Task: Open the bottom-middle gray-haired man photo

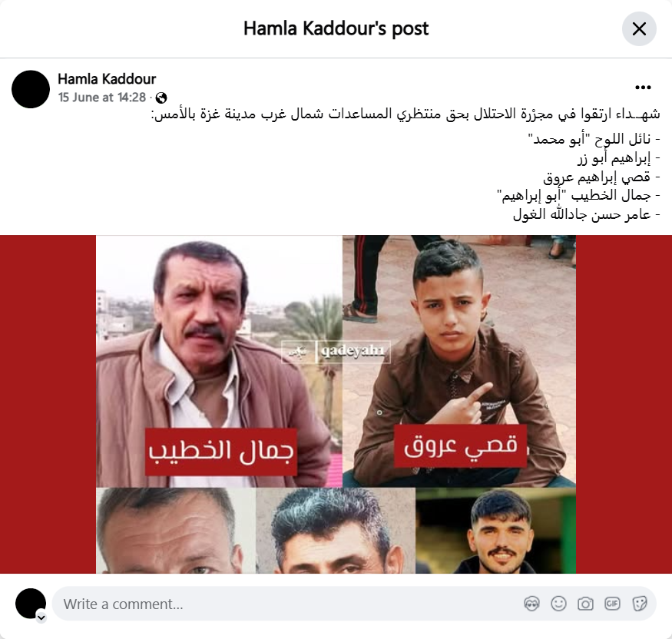Action: click(336, 531)
